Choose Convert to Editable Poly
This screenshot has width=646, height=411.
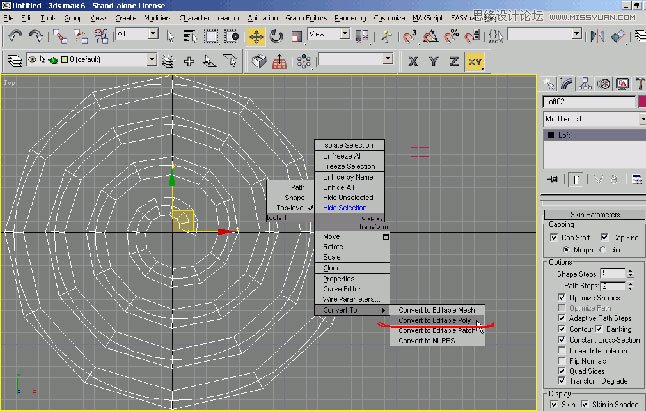pyautogui.click(x=437, y=321)
